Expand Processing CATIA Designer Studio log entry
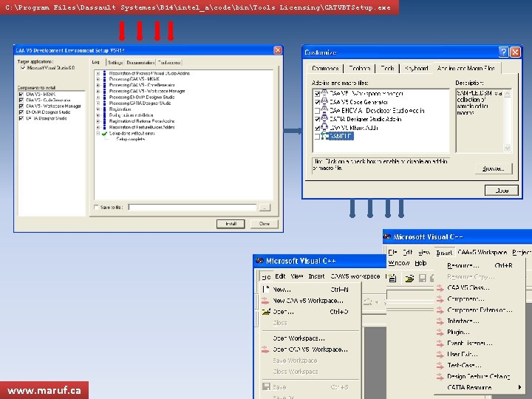This screenshot has width=532, height=399. 98,103
